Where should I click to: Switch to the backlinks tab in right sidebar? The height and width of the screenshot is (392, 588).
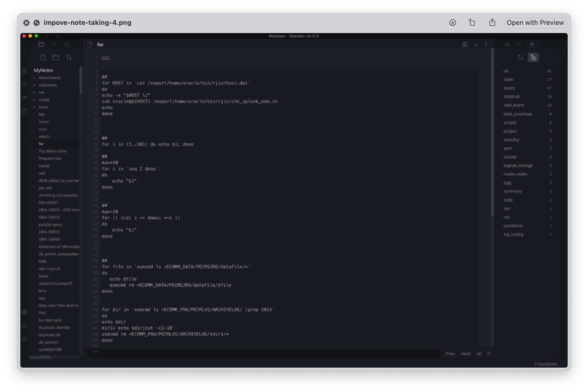click(x=507, y=44)
